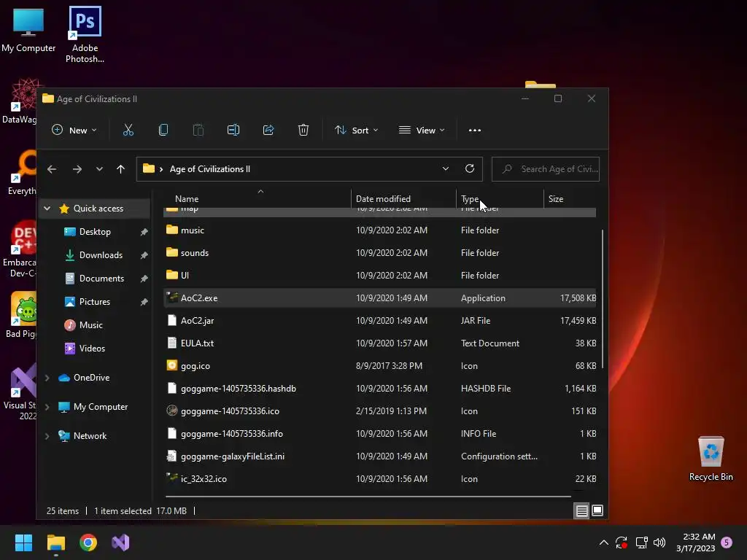Click the Paste clipboard icon
747x560 pixels.
click(198, 130)
